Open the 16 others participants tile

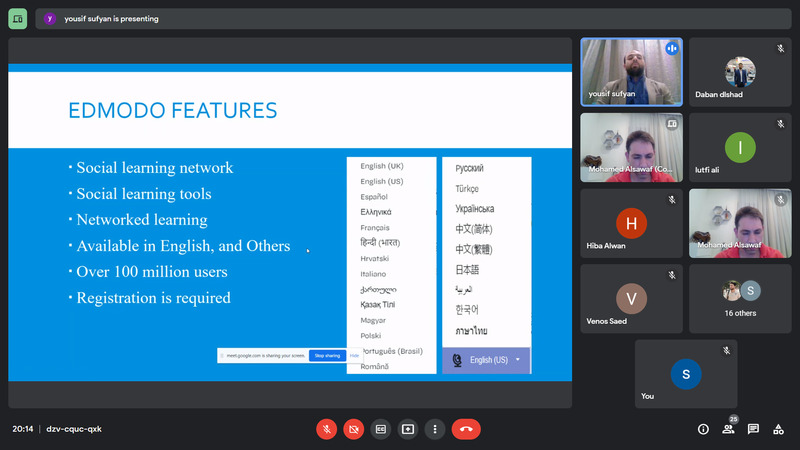[740, 298]
